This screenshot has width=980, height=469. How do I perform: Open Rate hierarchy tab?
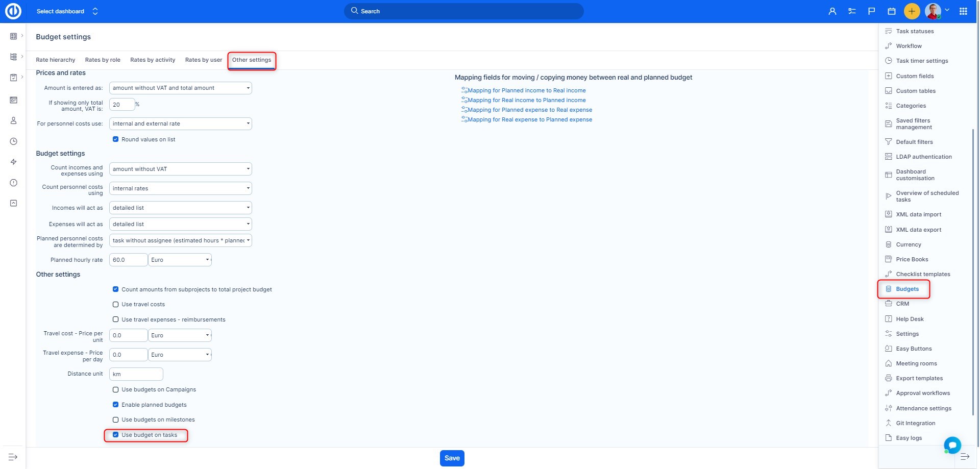(x=55, y=60)
